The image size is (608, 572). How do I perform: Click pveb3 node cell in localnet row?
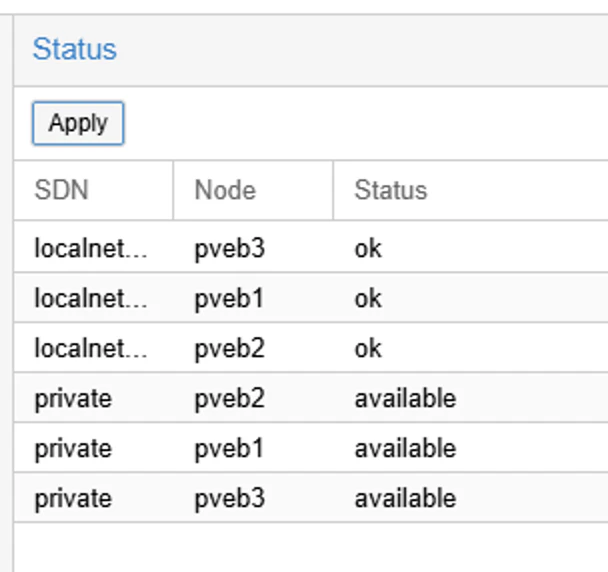point(229,248)
